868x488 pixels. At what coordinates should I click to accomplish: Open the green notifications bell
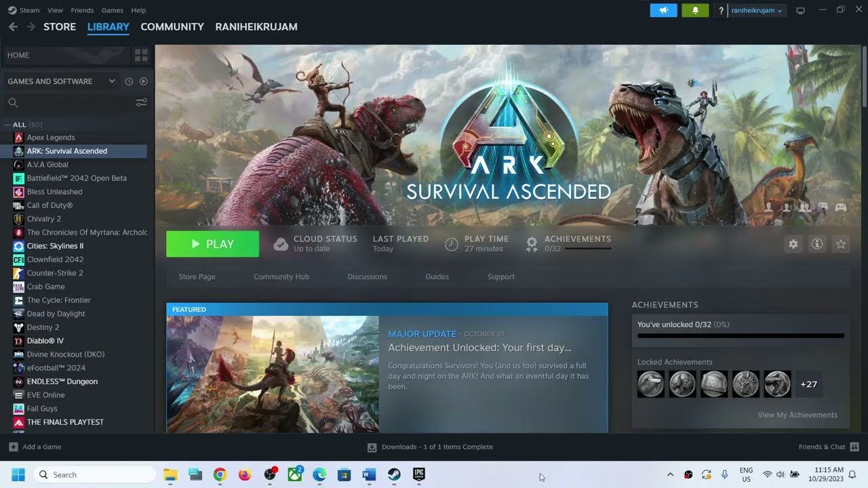[x=695, y=10]
